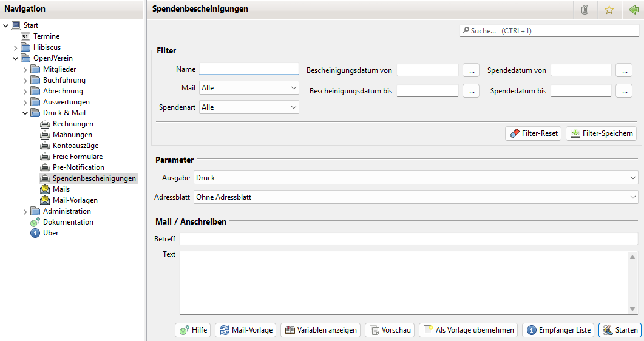Screen dimensions: 644x341
Task: Expand the Administration folder
Action: click(25, 211)
